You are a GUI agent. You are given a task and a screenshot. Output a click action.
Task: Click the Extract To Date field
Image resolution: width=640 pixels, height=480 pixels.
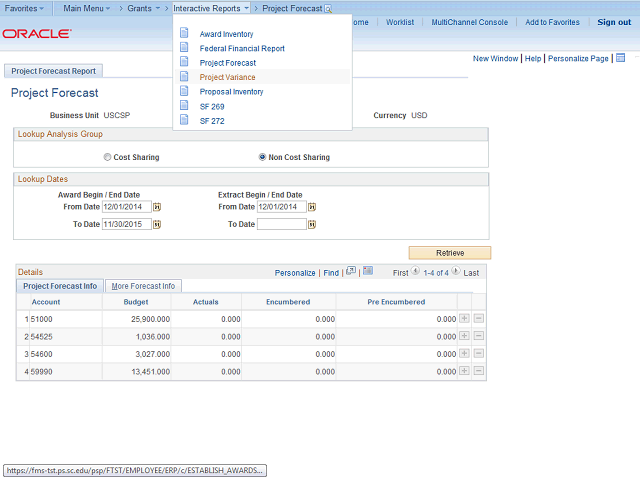click(281, 225)
